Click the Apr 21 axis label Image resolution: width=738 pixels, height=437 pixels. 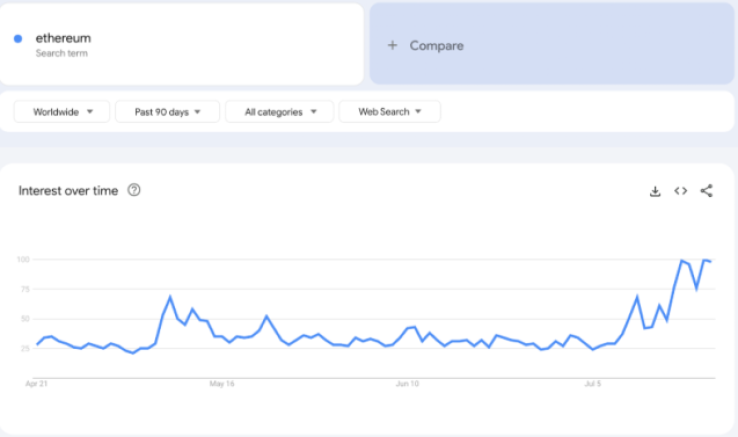pos(37,383)
